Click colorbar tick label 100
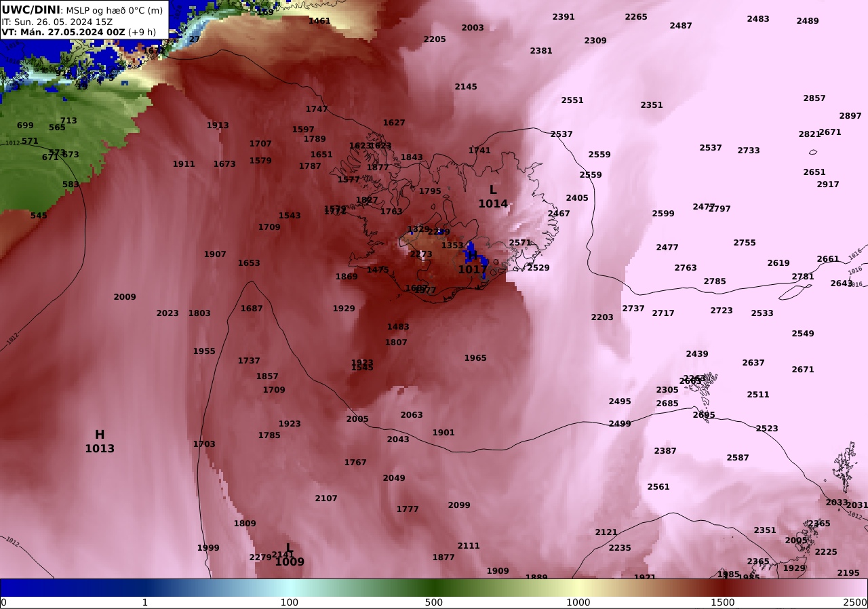The width and height of the screenshot is (868, 609). click(290, 602)
